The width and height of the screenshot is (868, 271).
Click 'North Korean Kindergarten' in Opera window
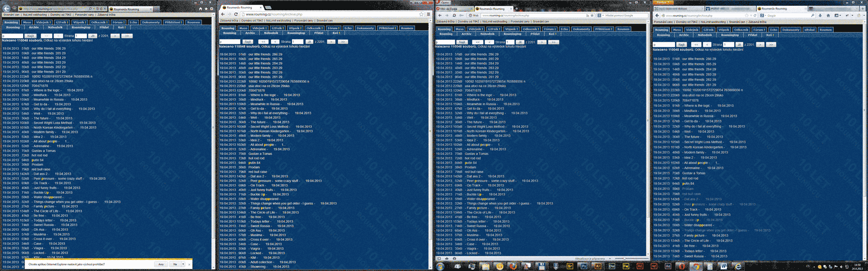(x=486, y=131)
